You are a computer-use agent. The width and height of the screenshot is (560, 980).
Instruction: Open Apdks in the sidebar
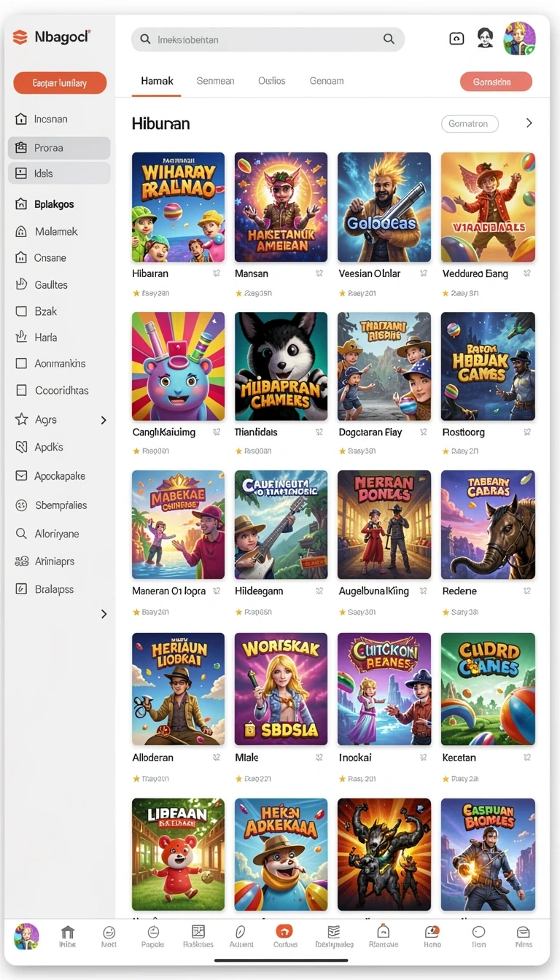[x=49, y=447]
